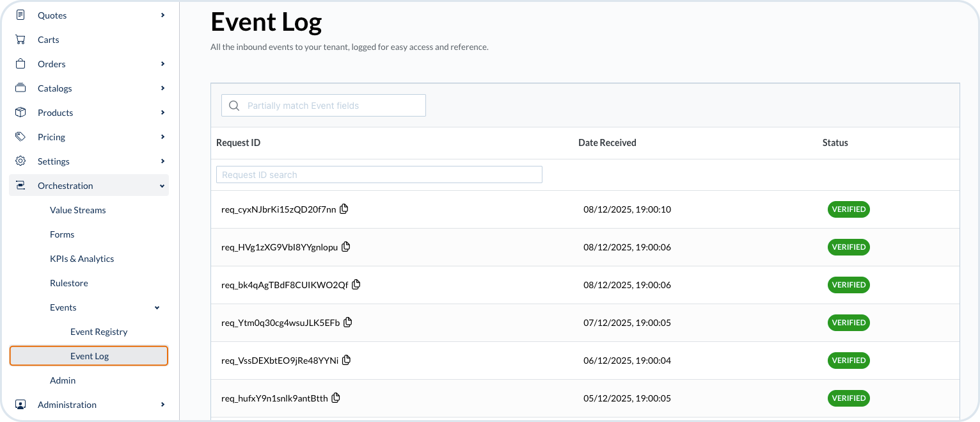Collapse the Events submenu chevron
980x422 pixels.
coord(157,307)
